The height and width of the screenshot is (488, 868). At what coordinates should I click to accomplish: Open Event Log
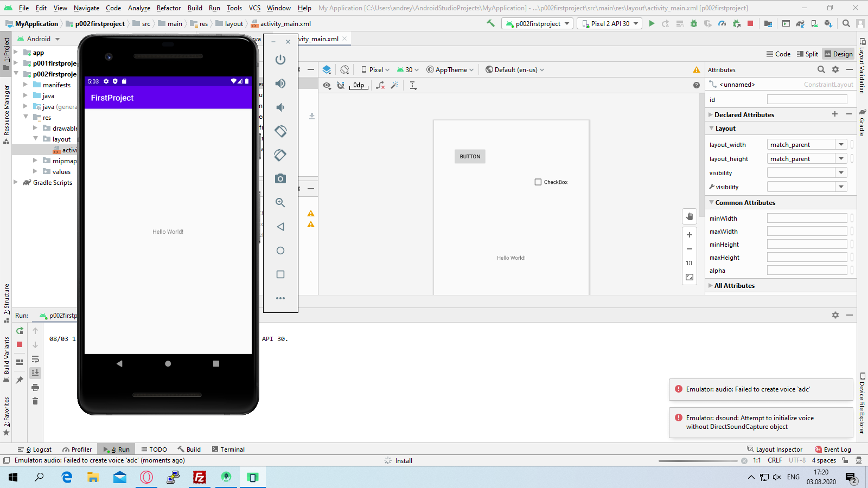[833, 450]
